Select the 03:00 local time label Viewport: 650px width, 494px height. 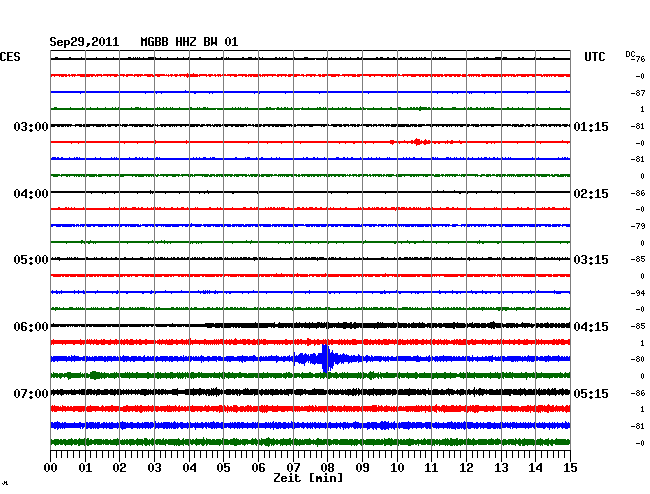pos(31,126)
